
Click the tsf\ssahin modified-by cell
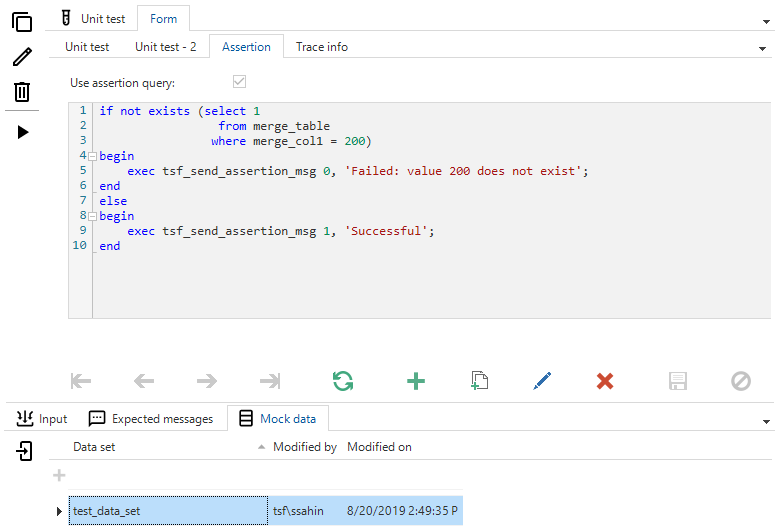click(305, 511)
